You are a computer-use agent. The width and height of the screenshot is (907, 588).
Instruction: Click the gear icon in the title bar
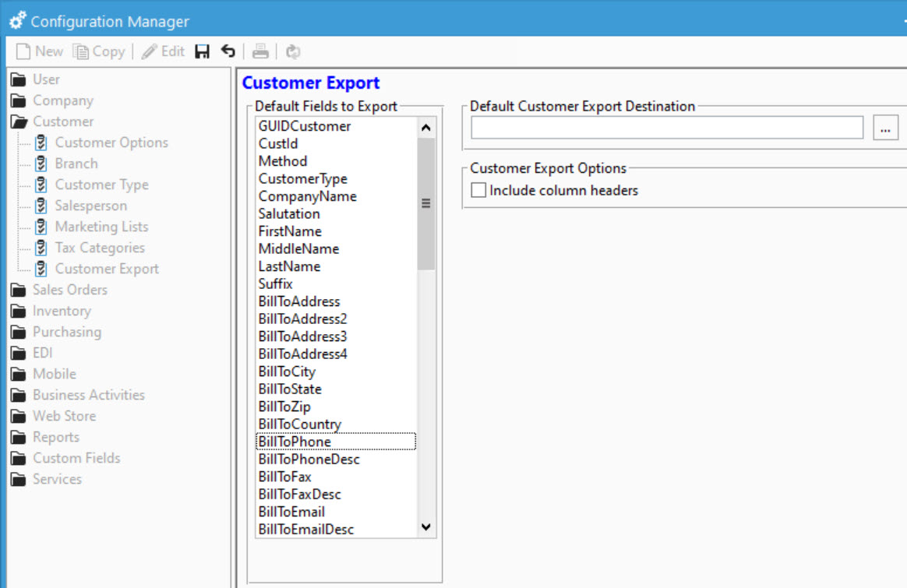coord(16,20)
